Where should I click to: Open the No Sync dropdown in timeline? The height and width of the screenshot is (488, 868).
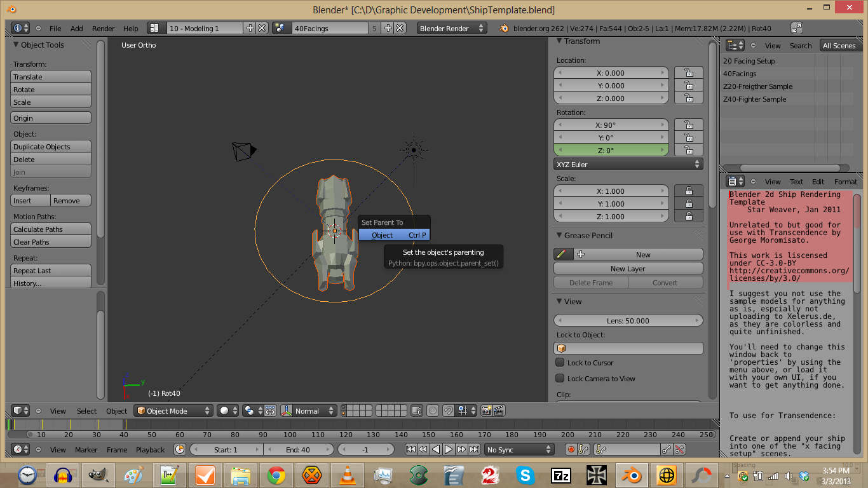pos(519,449)
